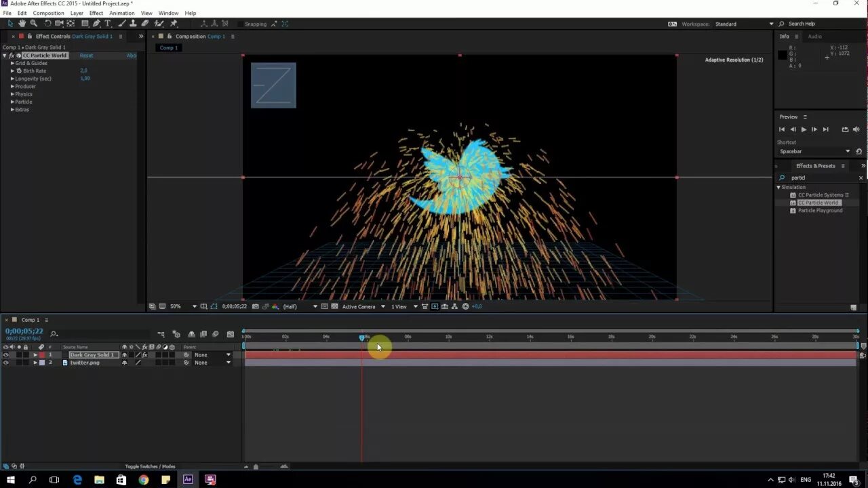Select the Rectangle shape tool
This screenshot has width=868, height=488.
point(85,24)
